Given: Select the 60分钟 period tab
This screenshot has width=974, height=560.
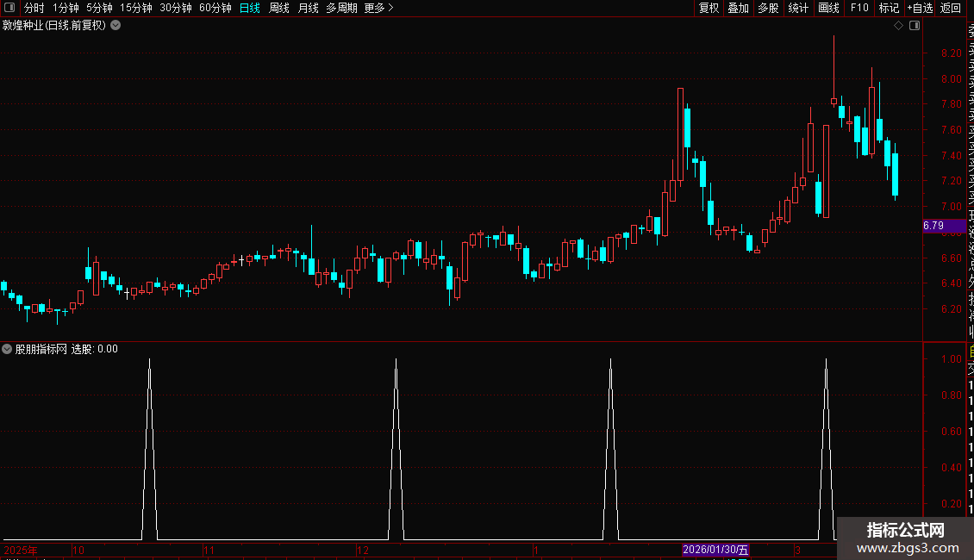Looking at the screenshot, I should [x=215, y=8].
